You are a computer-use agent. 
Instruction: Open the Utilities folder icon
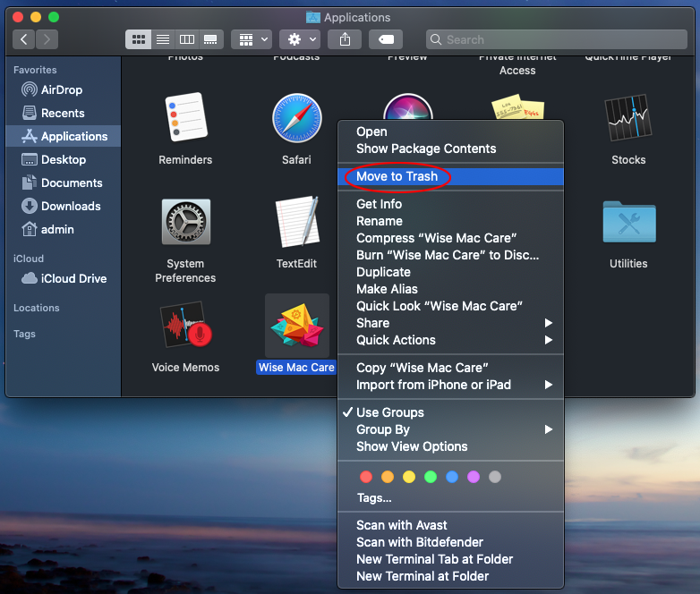629,222
